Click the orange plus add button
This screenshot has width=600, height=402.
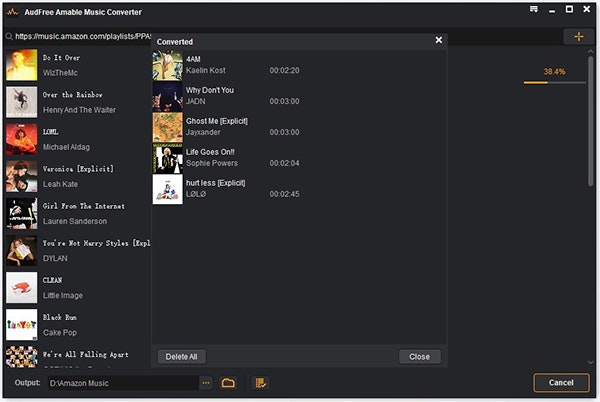[x=579, y=37]
